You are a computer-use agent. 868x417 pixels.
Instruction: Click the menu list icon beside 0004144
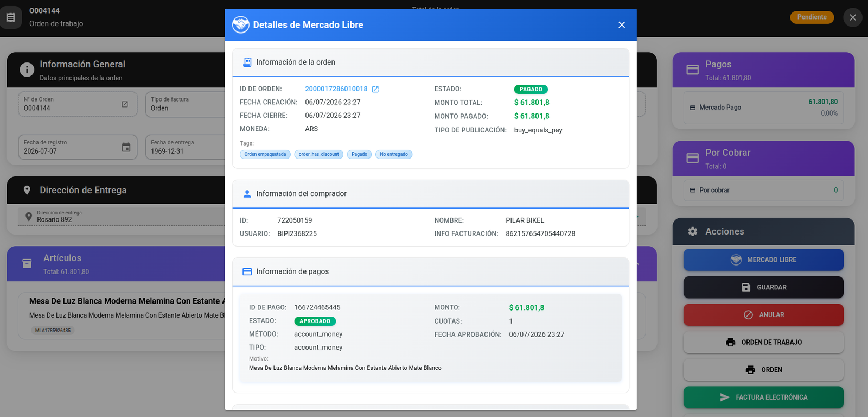(10, 17)
